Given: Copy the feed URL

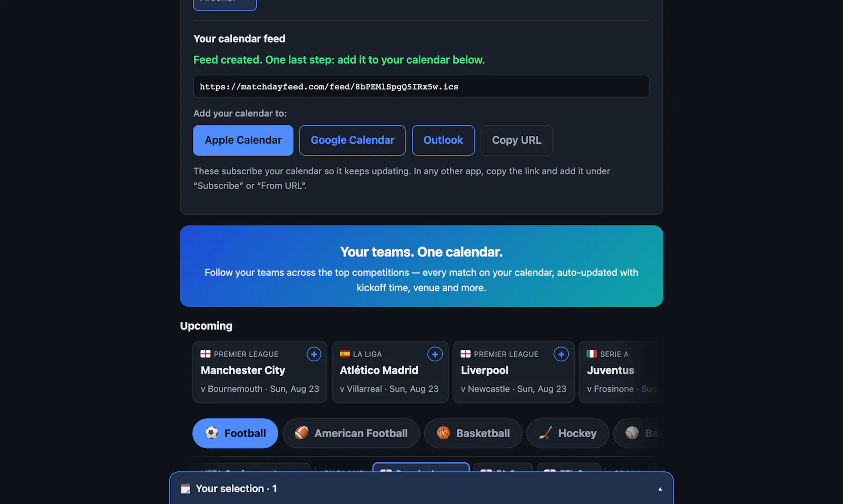Looking at the screenshot, I should pos(516,140).
